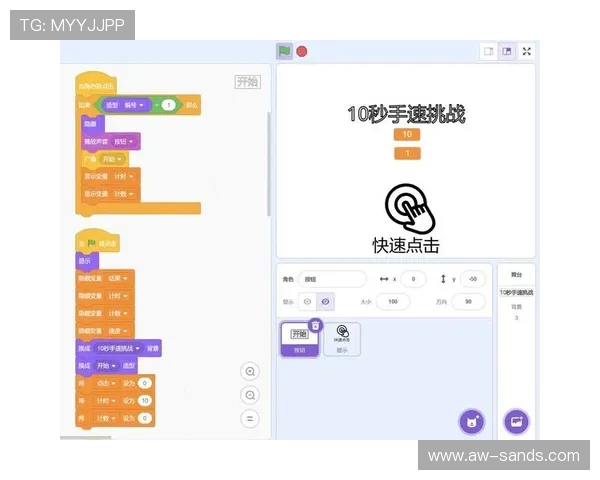
Task: Enter full screen stage mode
Action: pyautogui.click(x=527, y=51)
